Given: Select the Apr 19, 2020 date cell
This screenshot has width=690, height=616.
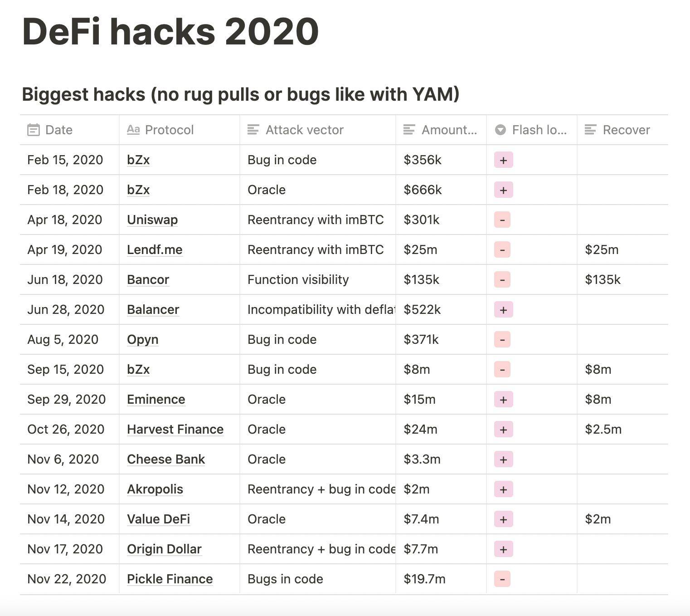Looking at the screenshot, I should click(x=69, y=250).
